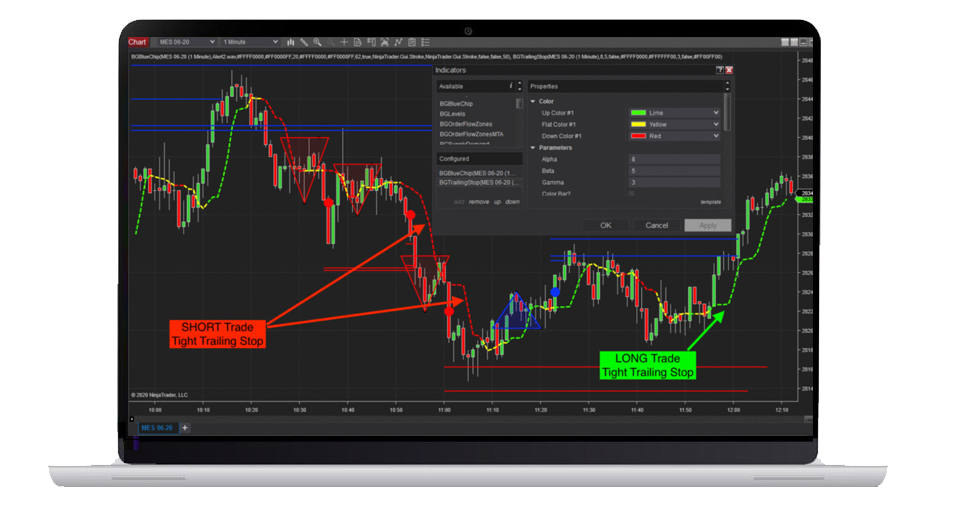
Task: Click the green current price marker on axis
Action: (805, 199)
